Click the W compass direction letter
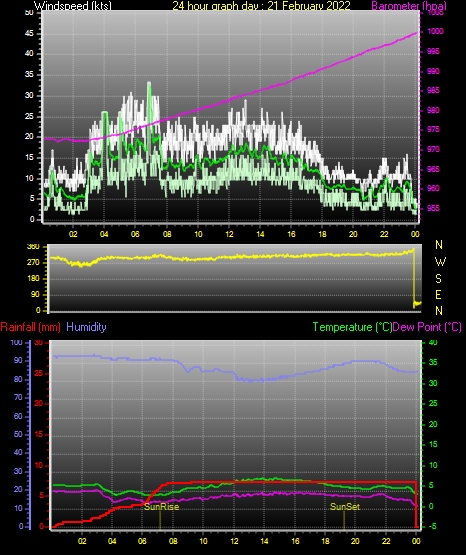The width and height of the screenshot is (466, 555). click(440, 262)
